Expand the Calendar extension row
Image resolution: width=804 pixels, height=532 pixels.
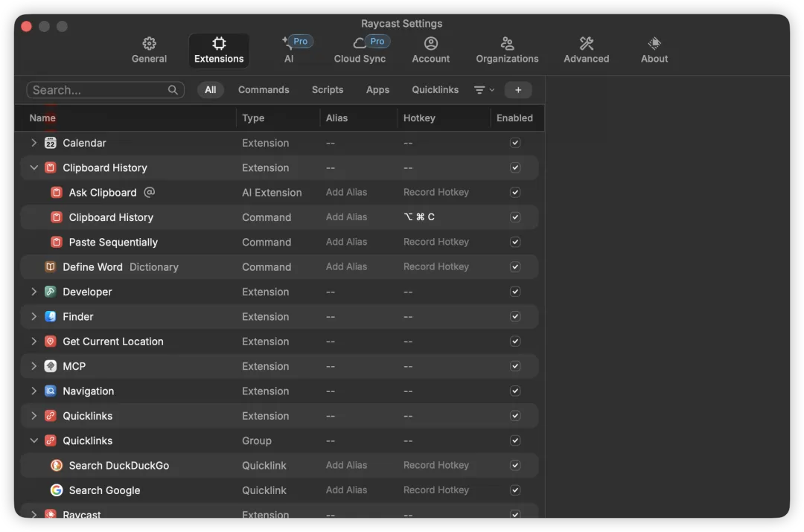pos(33,142)
